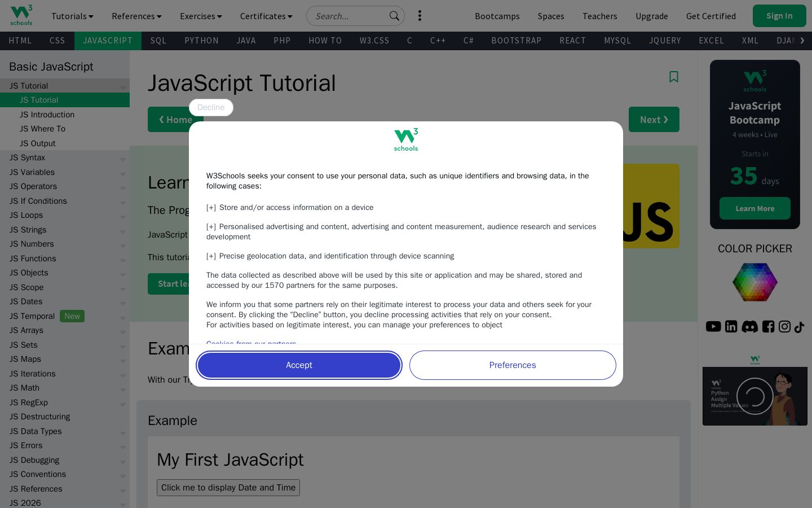Go to Next tutorial page
Screen dimensions: 812x508
click(654, 120)
